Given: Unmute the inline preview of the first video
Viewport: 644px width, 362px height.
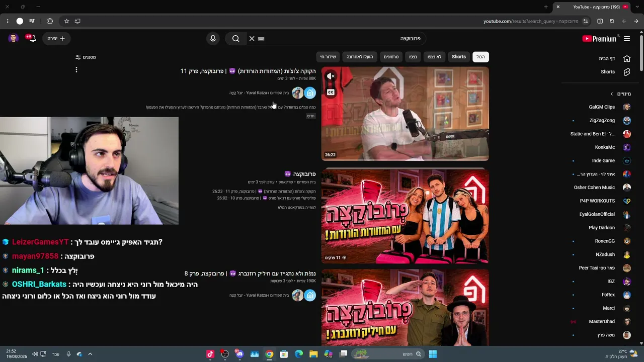Looking at the screenshot, I should (331, 76).
